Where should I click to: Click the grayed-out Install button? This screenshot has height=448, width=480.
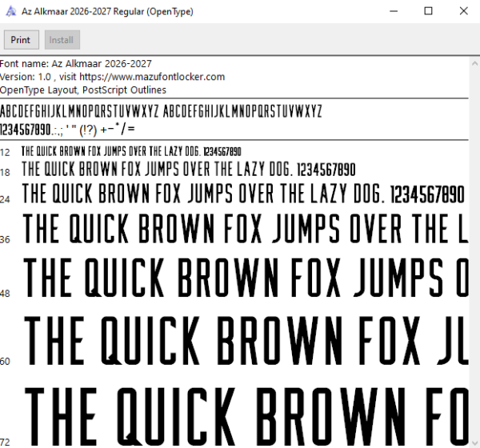[62, 40]
